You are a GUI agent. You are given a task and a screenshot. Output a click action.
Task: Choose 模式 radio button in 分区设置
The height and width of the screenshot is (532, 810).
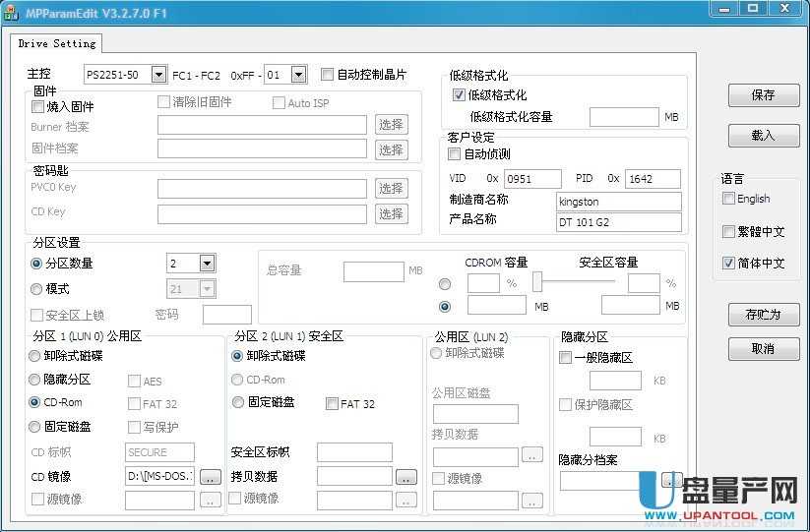36,289
